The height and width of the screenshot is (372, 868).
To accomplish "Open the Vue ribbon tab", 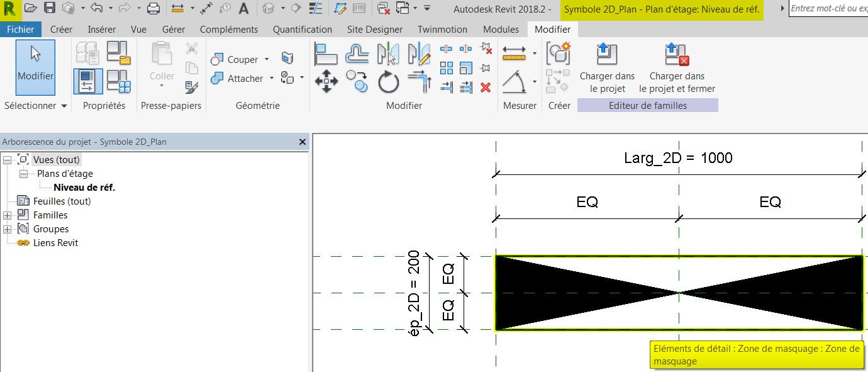I will tap(138, 29).
